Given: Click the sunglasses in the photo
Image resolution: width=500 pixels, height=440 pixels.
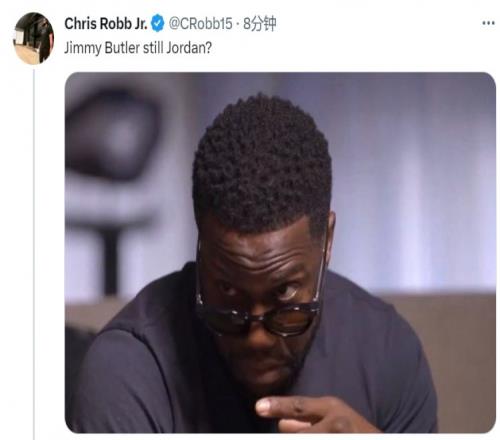Looking at the screenshot, I should point(258,313).
